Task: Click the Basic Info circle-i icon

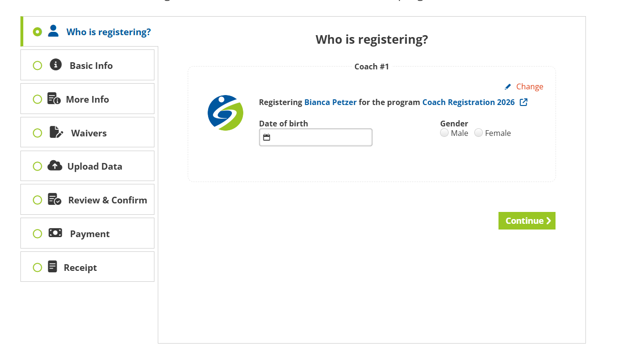Action: 56,65
